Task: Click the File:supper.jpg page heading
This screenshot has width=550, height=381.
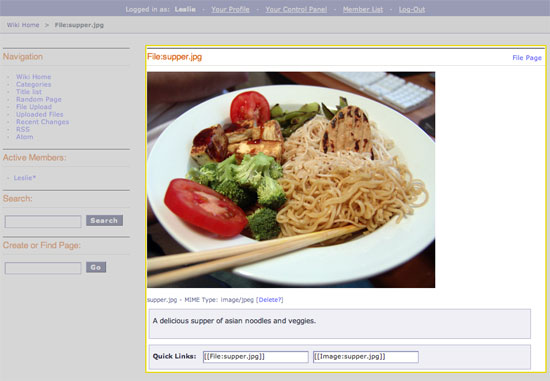Action: tap(174, 57)
